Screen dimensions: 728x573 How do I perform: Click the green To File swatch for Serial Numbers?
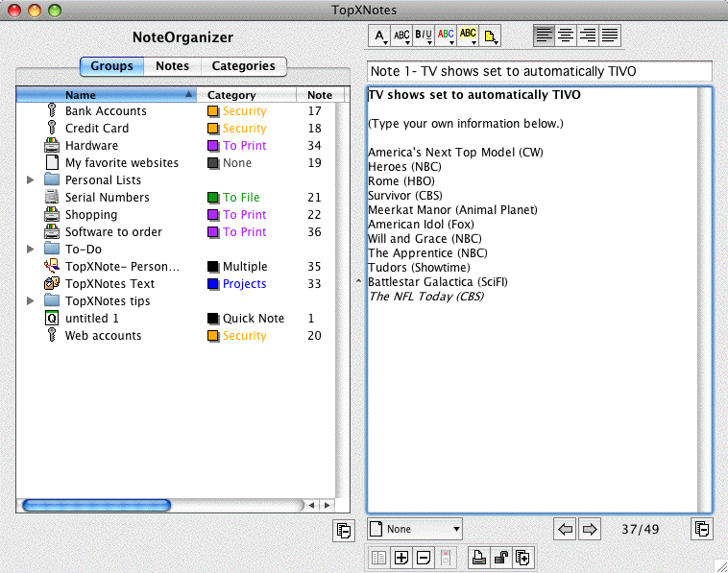(x=213, y=198)
